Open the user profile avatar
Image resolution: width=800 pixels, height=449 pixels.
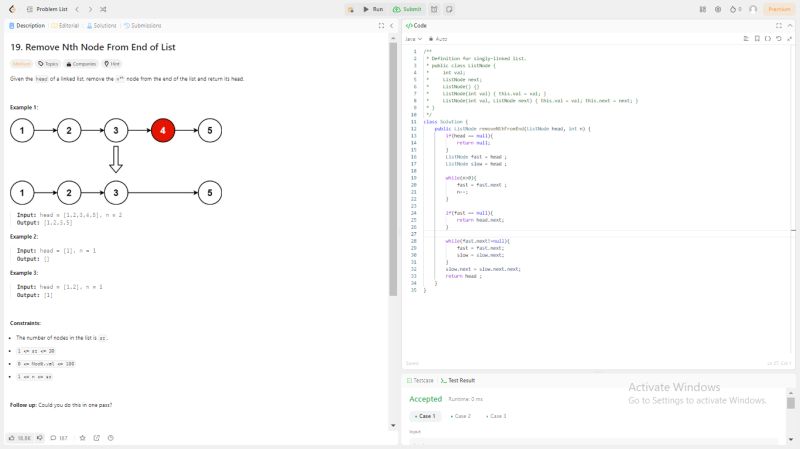pyautogui.click(x=753, y=9)
